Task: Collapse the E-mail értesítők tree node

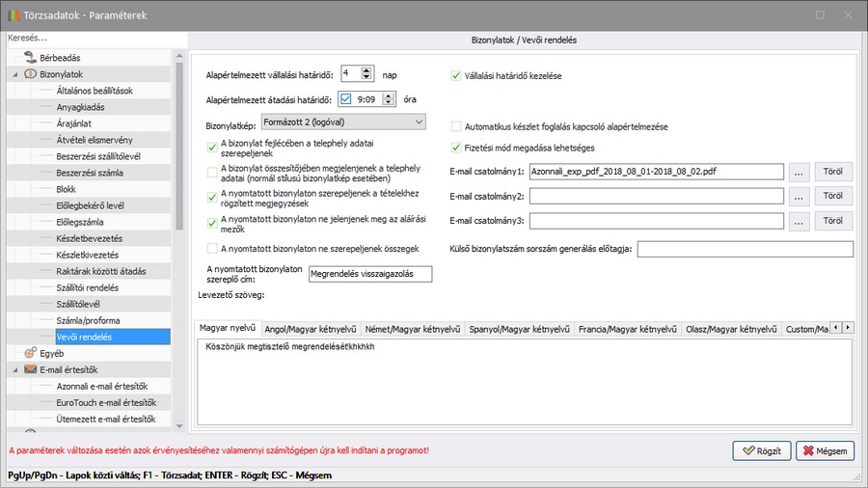Action: pyautogui.click(x=14, y=369)
